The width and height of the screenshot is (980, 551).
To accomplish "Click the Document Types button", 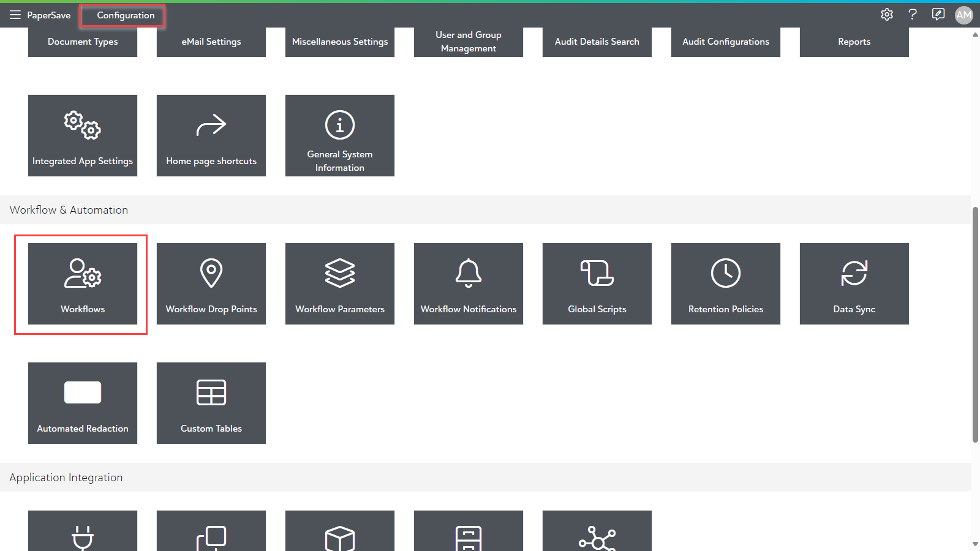I will tap(83, 42).
